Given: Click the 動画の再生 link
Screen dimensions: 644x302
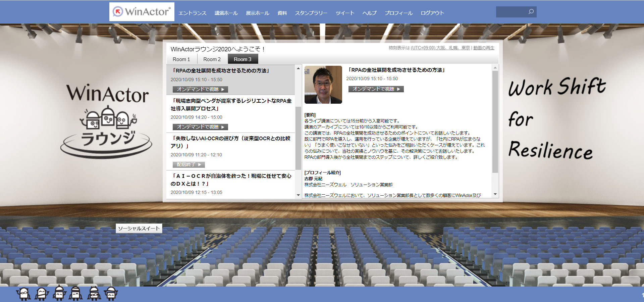Looking at the screenshot, I should point(484,48).
